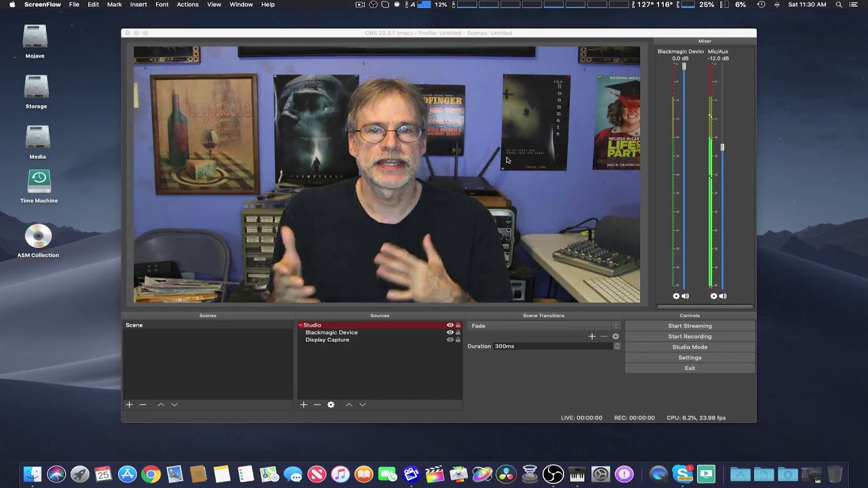
Task: Remove the selected scene with the minus icon
Action: click(142, 405)
